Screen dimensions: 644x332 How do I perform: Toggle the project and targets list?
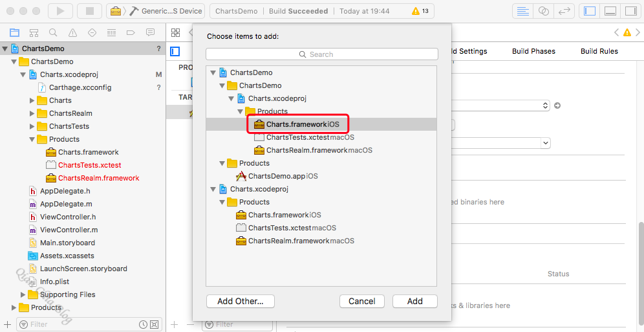coord(175,51)
